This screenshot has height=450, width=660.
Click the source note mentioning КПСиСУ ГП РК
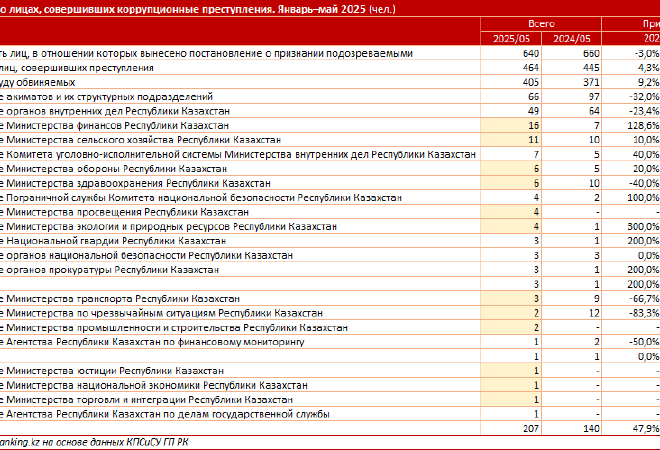pos(94,442)
